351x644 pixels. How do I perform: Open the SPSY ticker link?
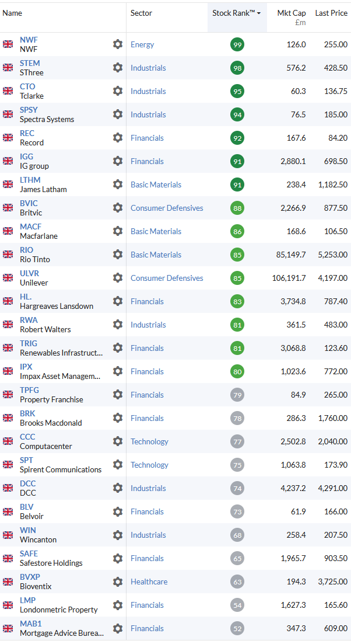coord(29,110)
